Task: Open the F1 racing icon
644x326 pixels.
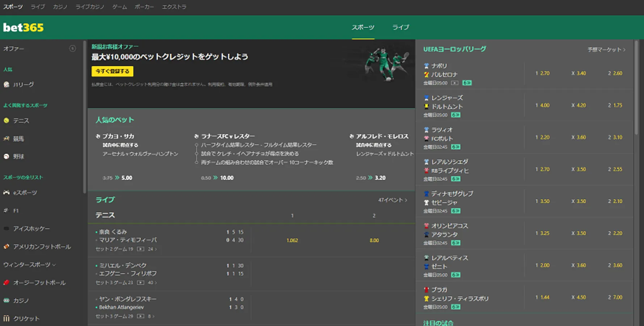Action: click(x=6, y=210)
